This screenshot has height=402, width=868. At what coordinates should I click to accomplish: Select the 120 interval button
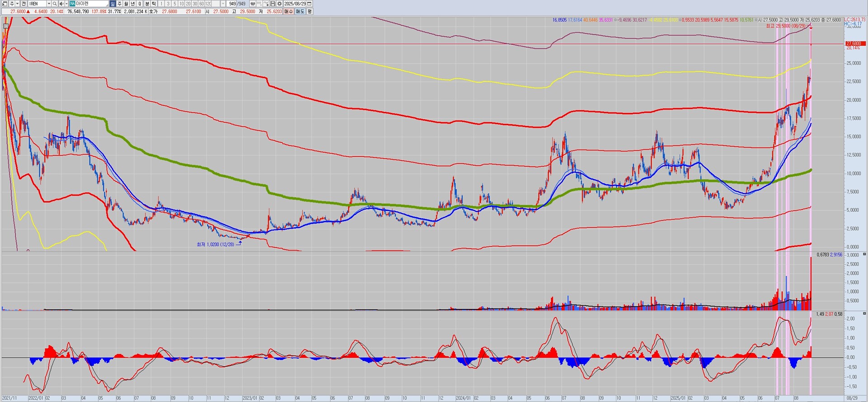[x=208, y=4]
